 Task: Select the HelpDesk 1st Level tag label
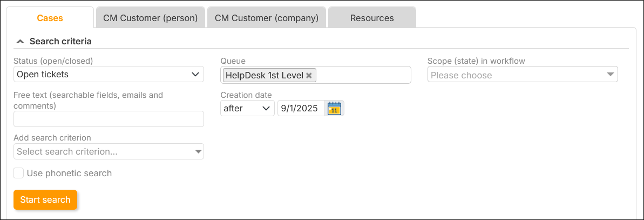264,76
